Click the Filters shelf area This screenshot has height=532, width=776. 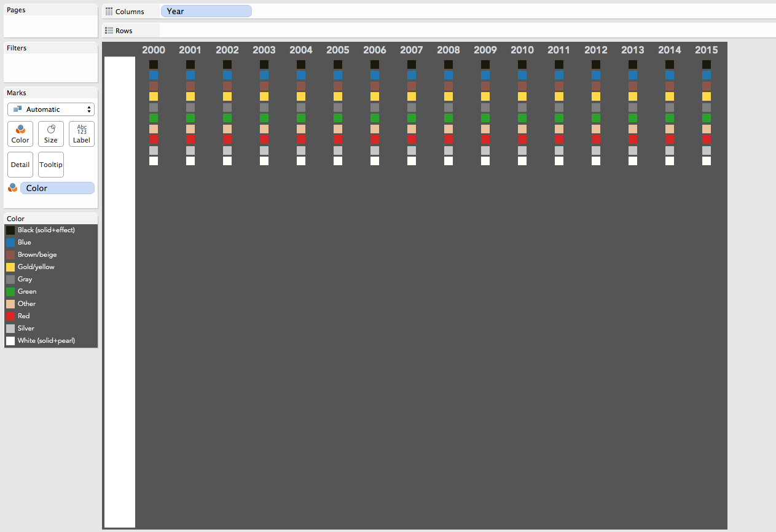click(50, 68)
